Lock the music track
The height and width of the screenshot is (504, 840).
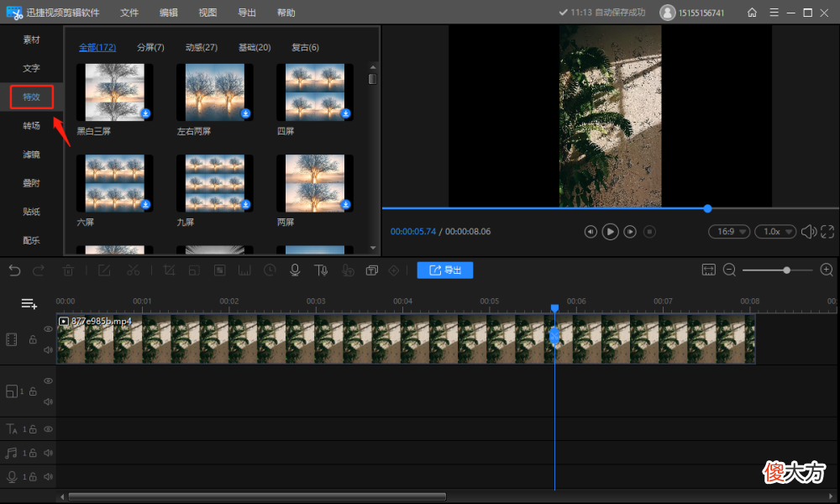click(33, 453)
